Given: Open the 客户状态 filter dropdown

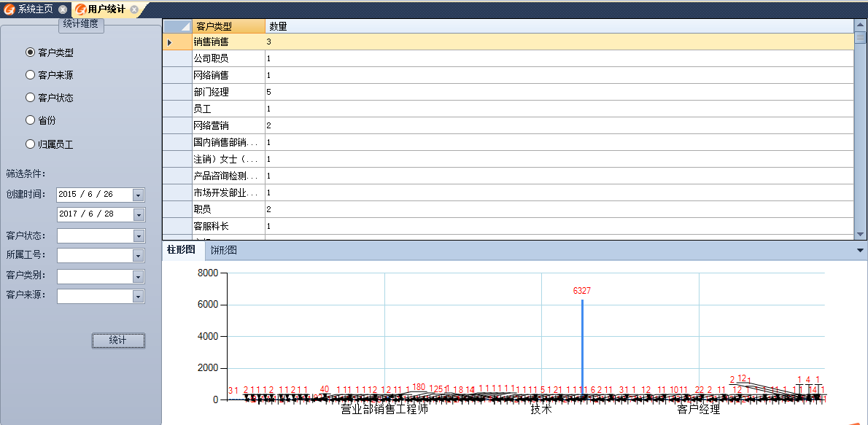Looking at the screenshot, I should tap(139, 235).
